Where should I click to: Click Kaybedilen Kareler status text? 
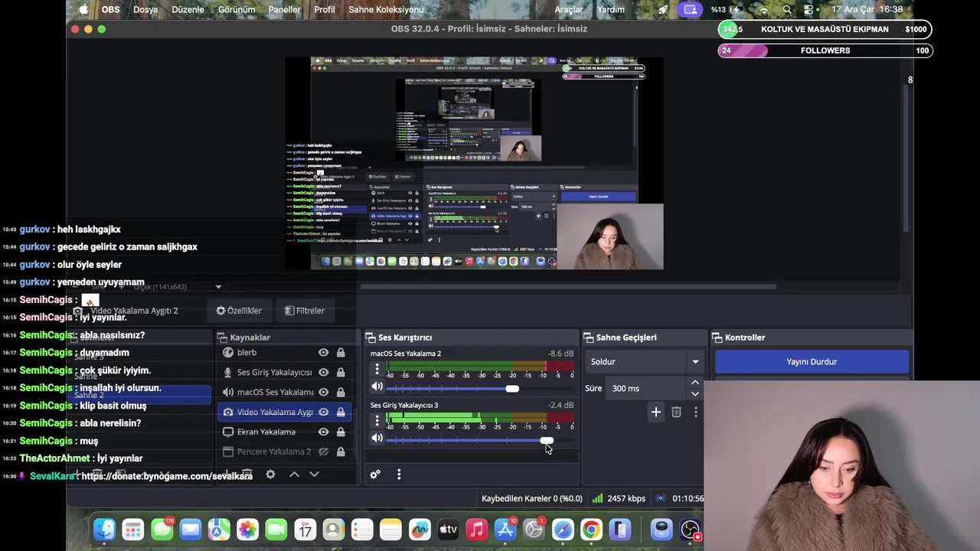pyautogui.click(x=531, y=499)
